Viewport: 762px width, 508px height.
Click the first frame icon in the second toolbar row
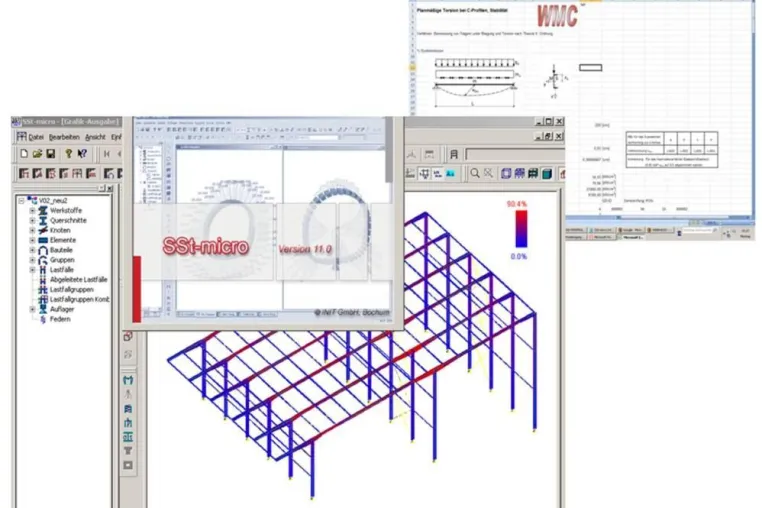24,173
